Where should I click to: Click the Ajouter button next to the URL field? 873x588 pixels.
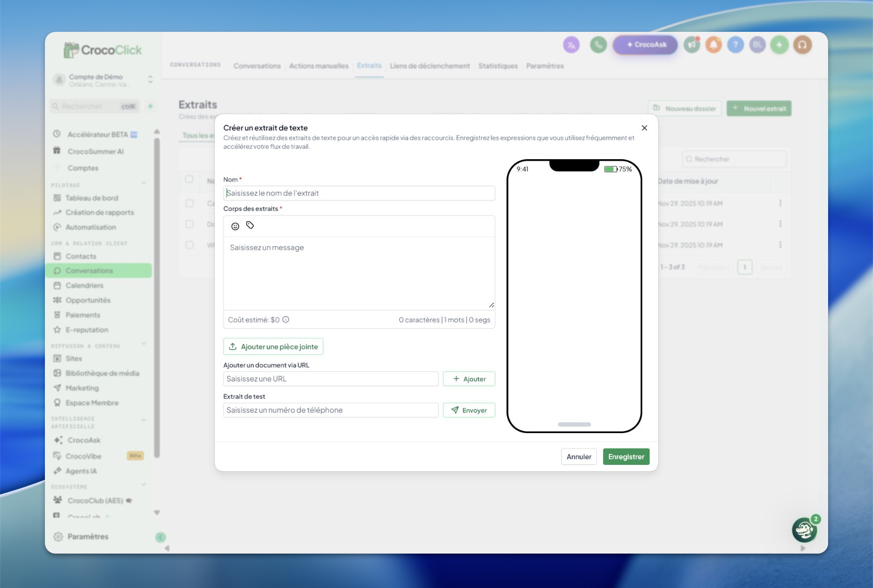point(469,379)
